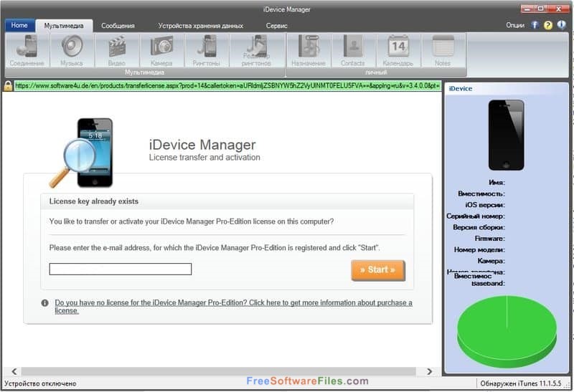Open the Видео video section
The height and width of the screenshot is (392, 574).
tap(117, 50)
